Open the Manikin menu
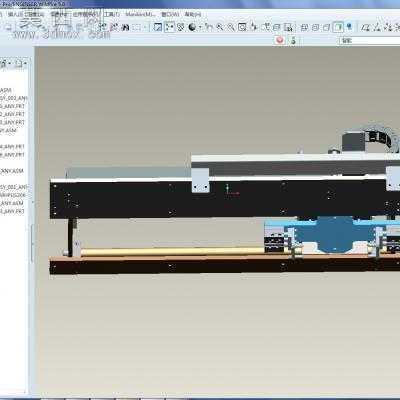 point(140,14)
